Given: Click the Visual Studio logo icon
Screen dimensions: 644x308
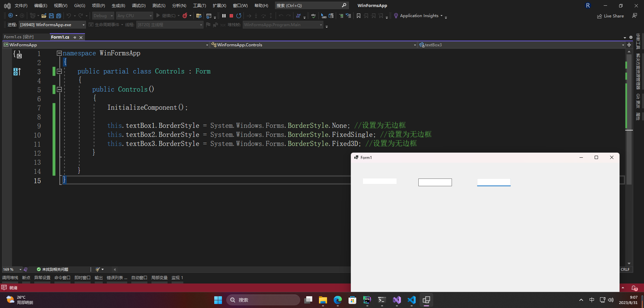Looking at the screenshot, I should click(7, 6).
